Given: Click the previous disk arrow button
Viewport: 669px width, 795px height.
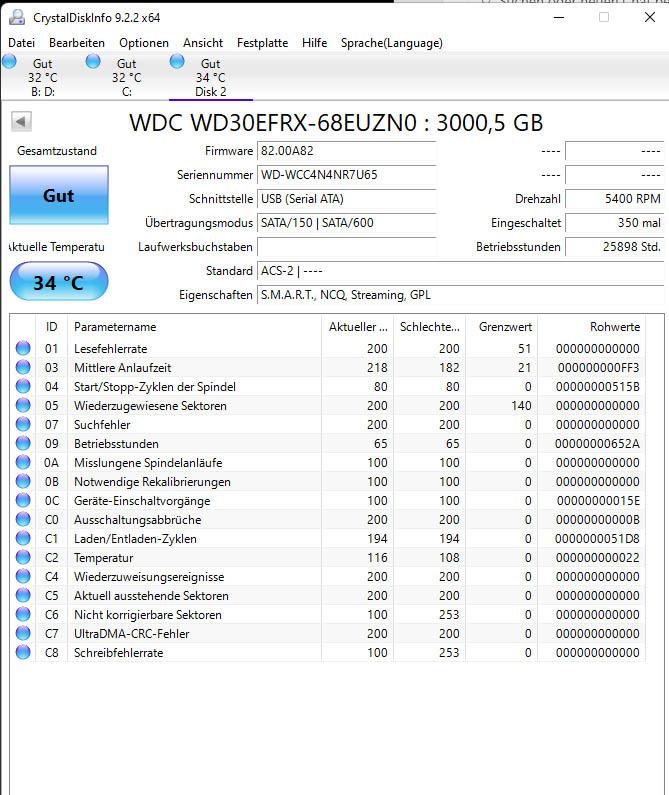Looking at the screenshot, I should click(x=21, y=122).
